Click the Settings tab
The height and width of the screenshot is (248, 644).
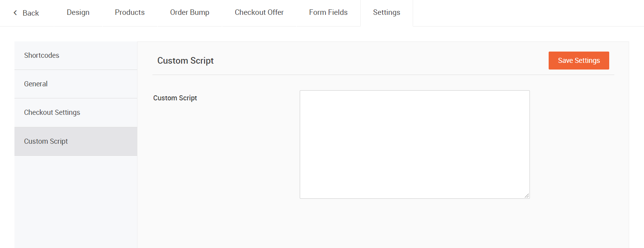pyautogui.click(x=386, y=12)
